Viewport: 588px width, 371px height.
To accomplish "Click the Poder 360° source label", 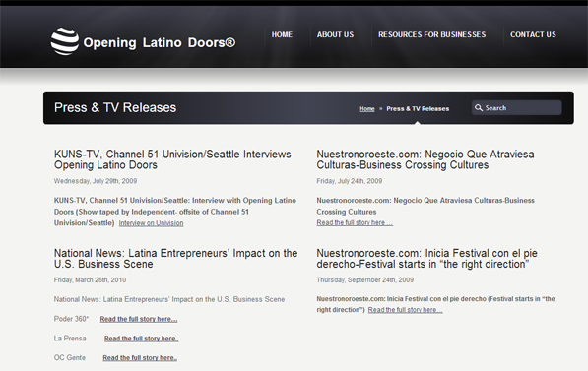I will (71, 319).
